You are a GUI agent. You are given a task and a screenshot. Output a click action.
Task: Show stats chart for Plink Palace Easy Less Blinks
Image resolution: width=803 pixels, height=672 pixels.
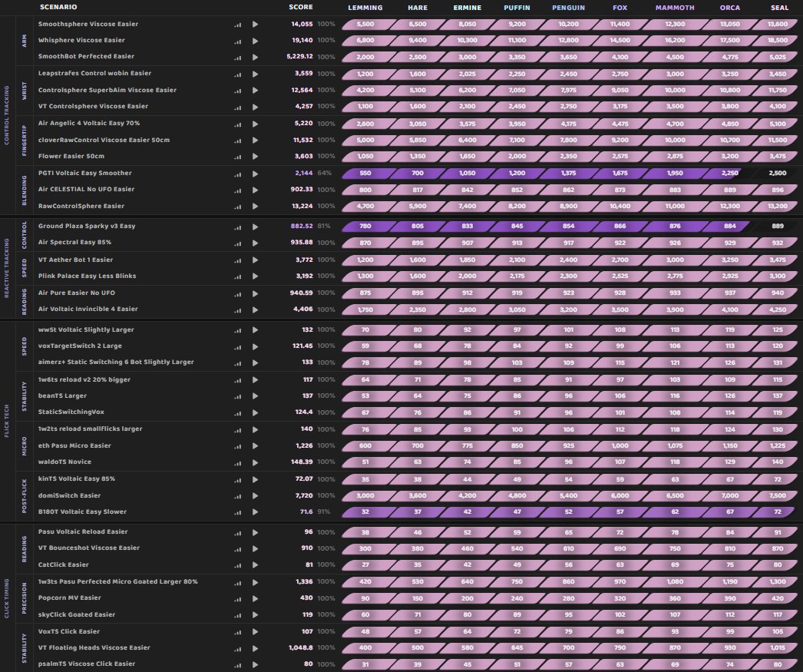click(x=238, y=276)
